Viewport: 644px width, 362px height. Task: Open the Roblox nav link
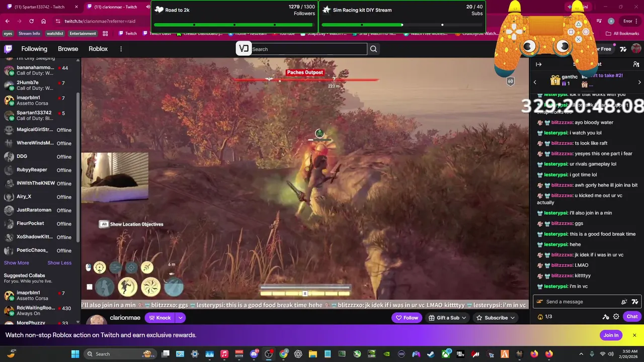(98, 49)
